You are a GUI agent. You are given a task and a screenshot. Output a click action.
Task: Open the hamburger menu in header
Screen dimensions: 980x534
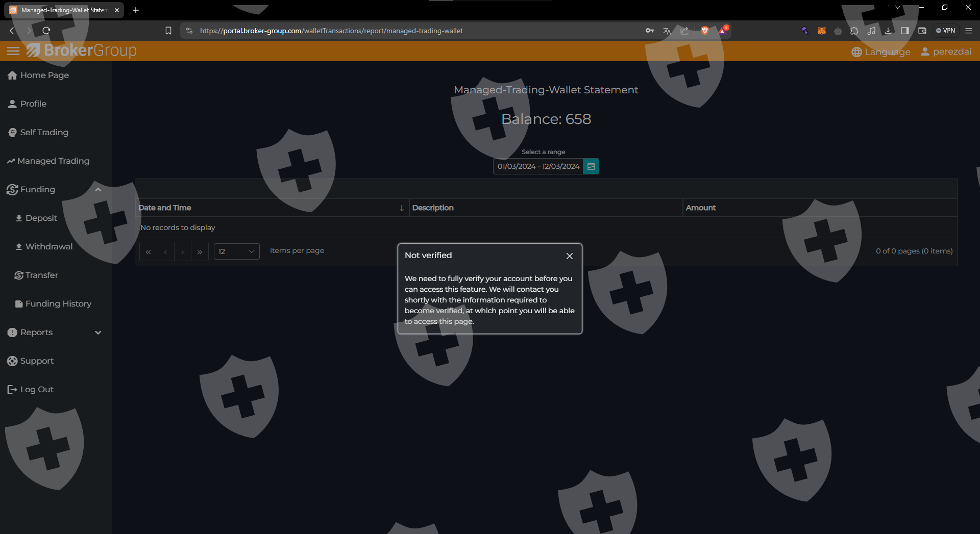coord(13,51)
